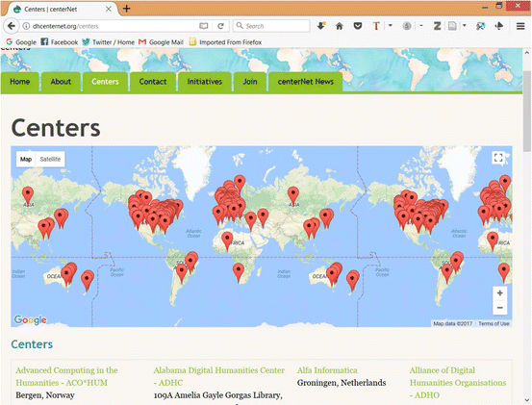
Task: Save page to Pocket icon
Action: (358, 26)
